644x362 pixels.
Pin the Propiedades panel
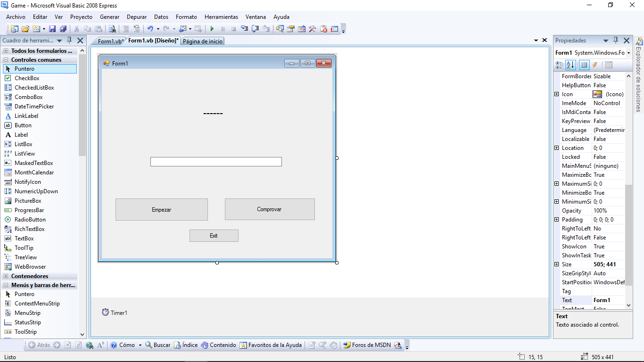pyautogui.click(x=616, y=41)
